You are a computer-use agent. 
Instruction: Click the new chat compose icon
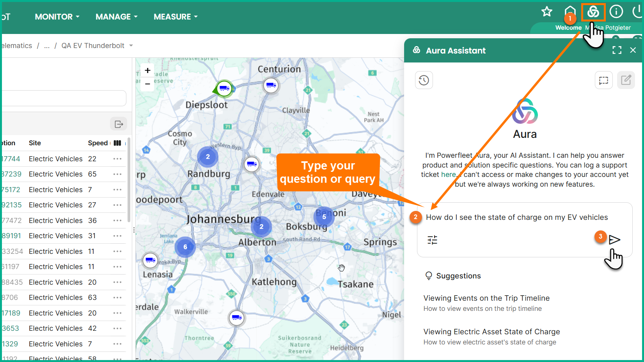[x=626, y=80]
